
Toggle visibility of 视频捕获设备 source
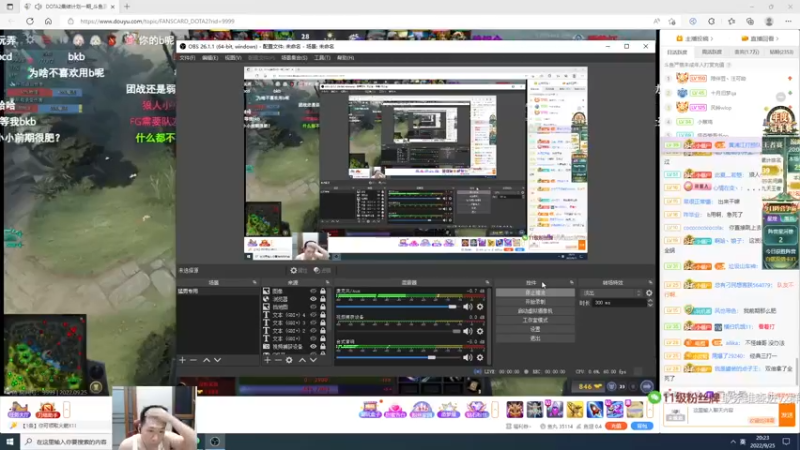313,346
